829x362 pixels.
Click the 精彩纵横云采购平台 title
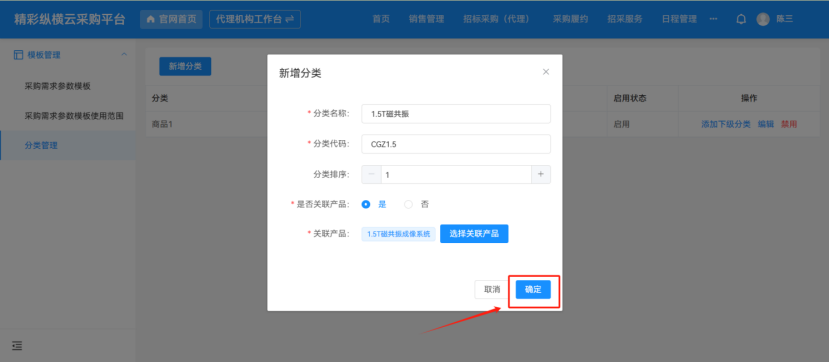(x=70, y=20)
